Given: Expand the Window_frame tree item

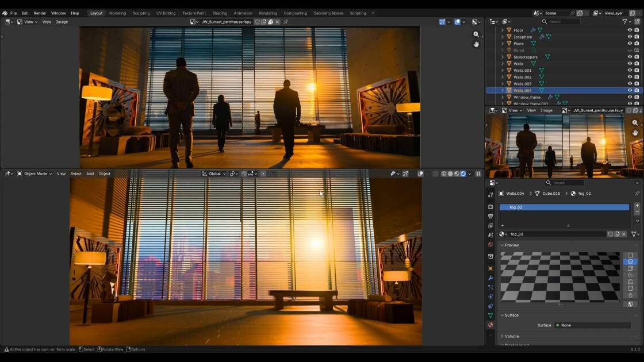Looking at the screenshot, I should pyautogui.click(x=503, y=97).
